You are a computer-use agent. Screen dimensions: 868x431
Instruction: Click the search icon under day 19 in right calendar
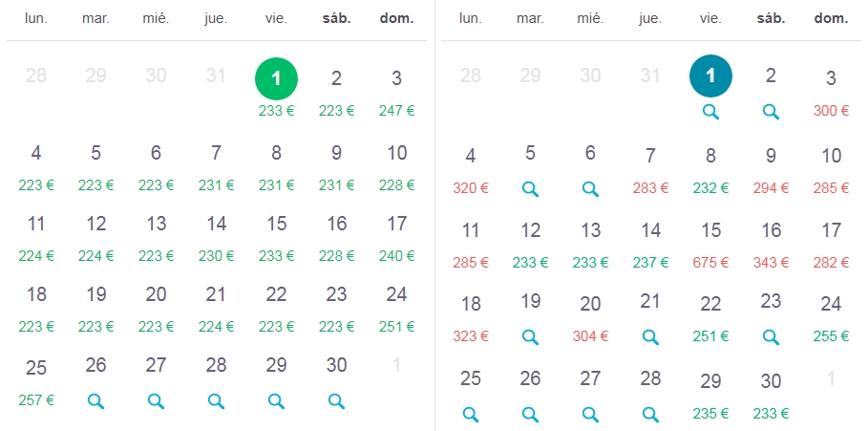pos(530,336)
